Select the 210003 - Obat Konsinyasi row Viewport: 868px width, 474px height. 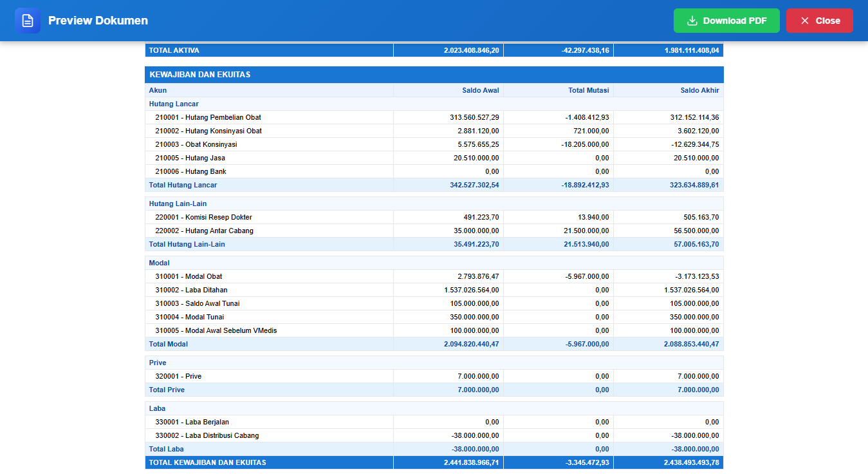tap(434, 144)
